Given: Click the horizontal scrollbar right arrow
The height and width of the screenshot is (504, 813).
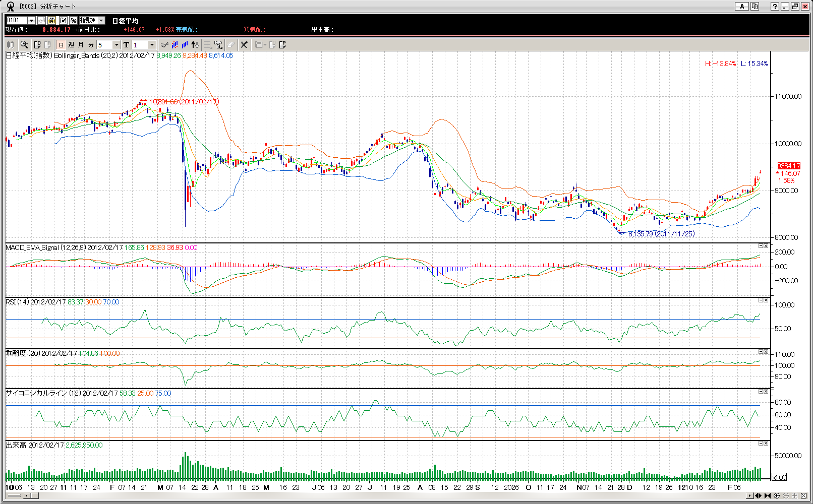Looking at the screenshot, I should (x=750, y=496).
